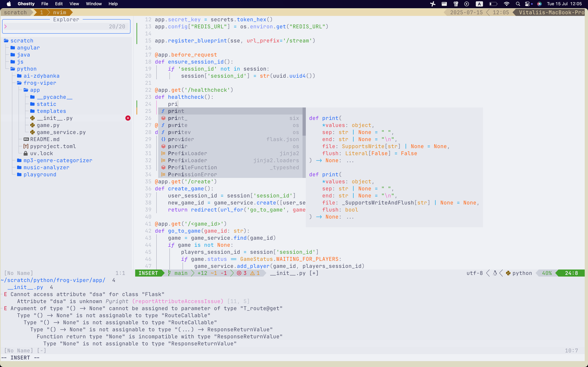Select the nvim tab in the tab bar
This screenshot has height=367, width=588.
coord(60,12)
